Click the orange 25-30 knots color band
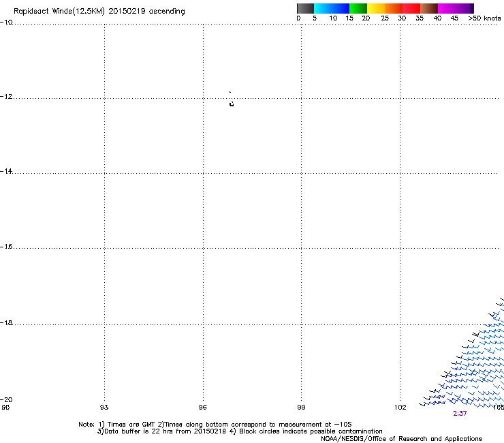The image size is (504, 443). pos(394,8)
